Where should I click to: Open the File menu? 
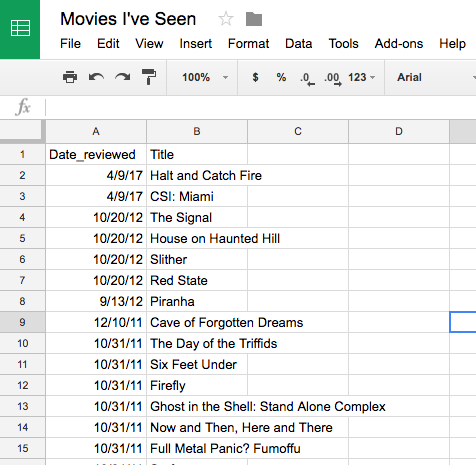click(70, 44)
